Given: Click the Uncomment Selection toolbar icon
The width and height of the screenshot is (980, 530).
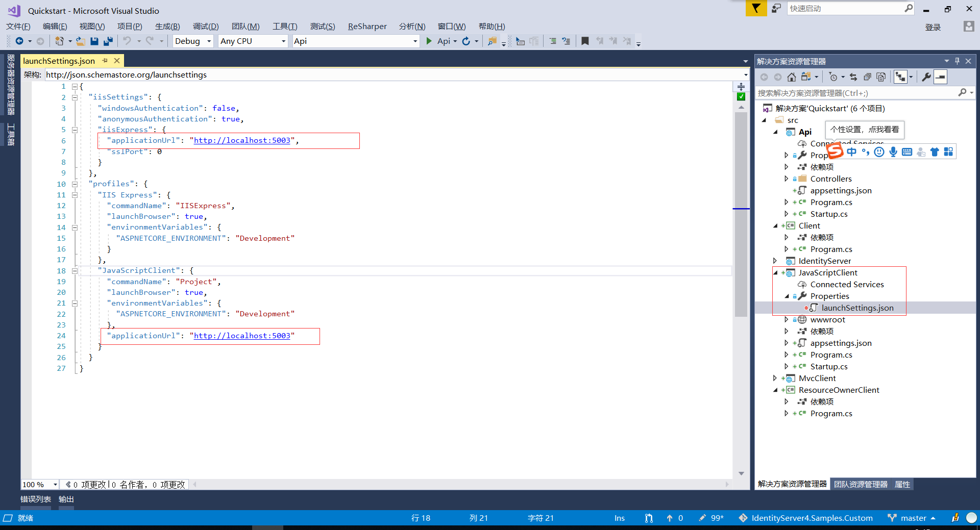Looking at the screenshot, I should (x=566, y=41).
